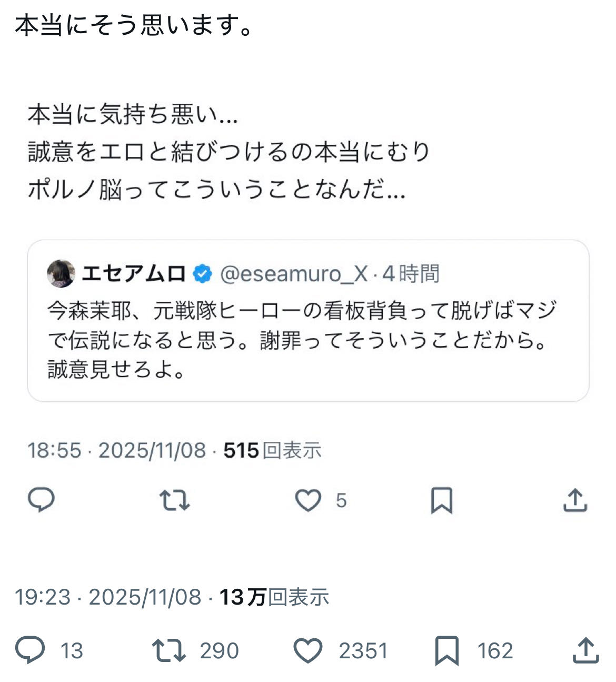Like the inner tweet with 5 likes

308,500
